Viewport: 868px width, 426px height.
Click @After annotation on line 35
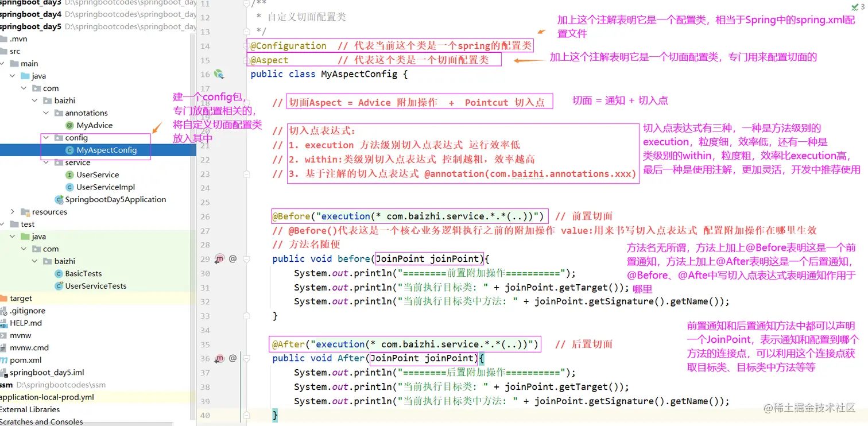(x=289, y=344)
